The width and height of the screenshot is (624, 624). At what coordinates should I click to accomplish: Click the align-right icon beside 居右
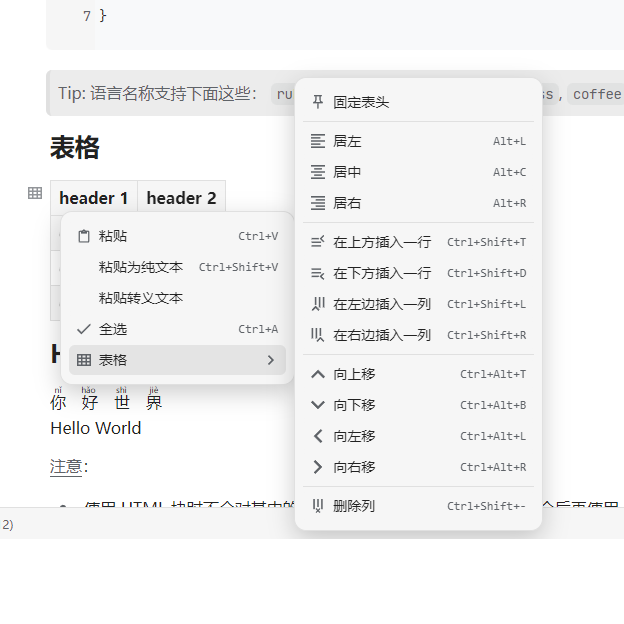[x=318, y=203]
